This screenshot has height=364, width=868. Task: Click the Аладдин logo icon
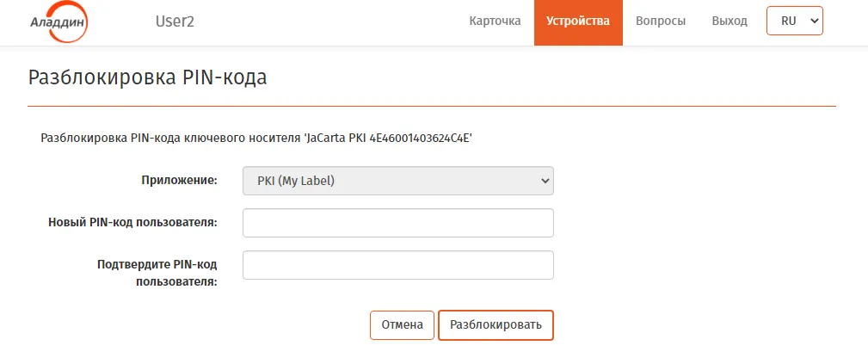tap(58, 22)
